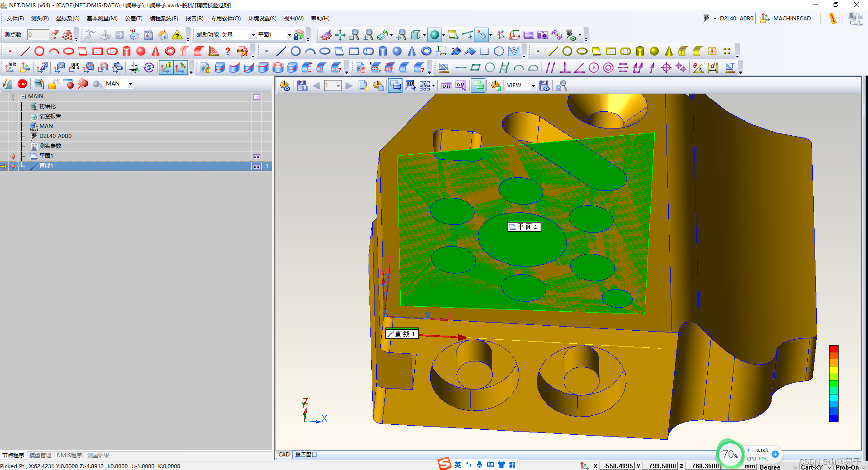Toggle the light bulb for 平面1
The image size is (868, 470).
[13, 156]
